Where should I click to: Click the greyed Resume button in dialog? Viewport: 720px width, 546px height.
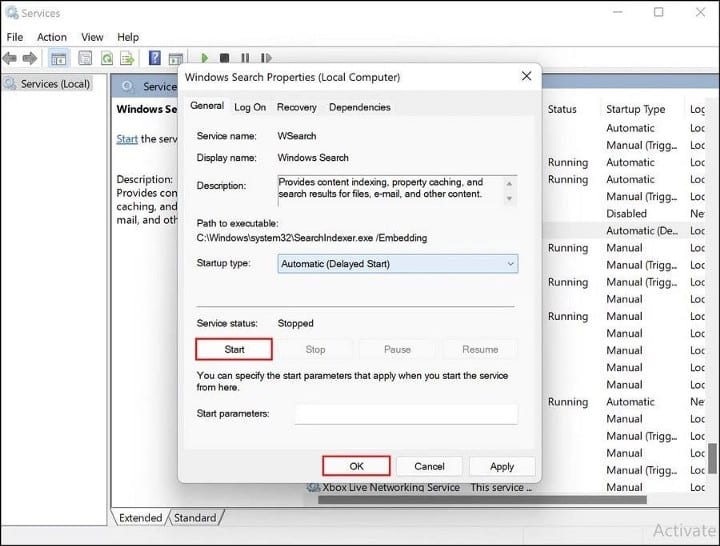(480, 349)
